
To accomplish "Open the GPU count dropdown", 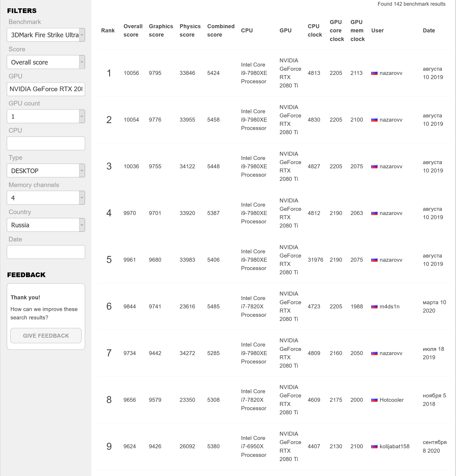I will 46,116.
